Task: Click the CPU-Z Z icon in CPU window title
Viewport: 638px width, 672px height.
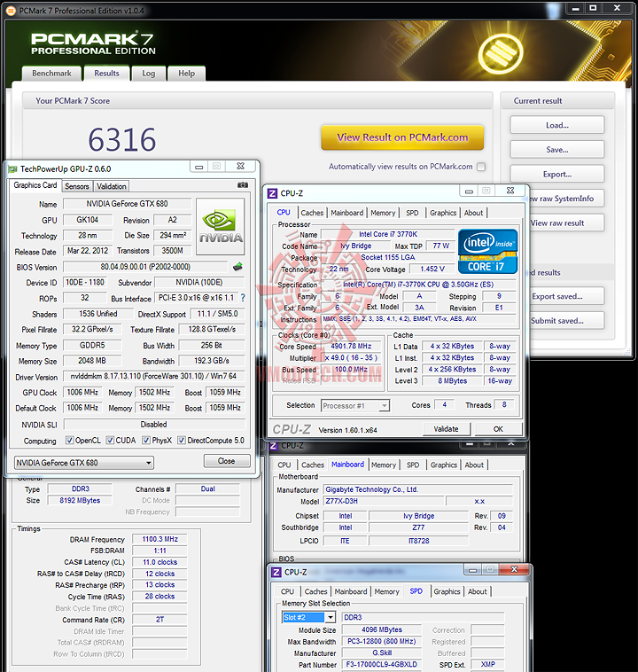Action: point(272,193)
